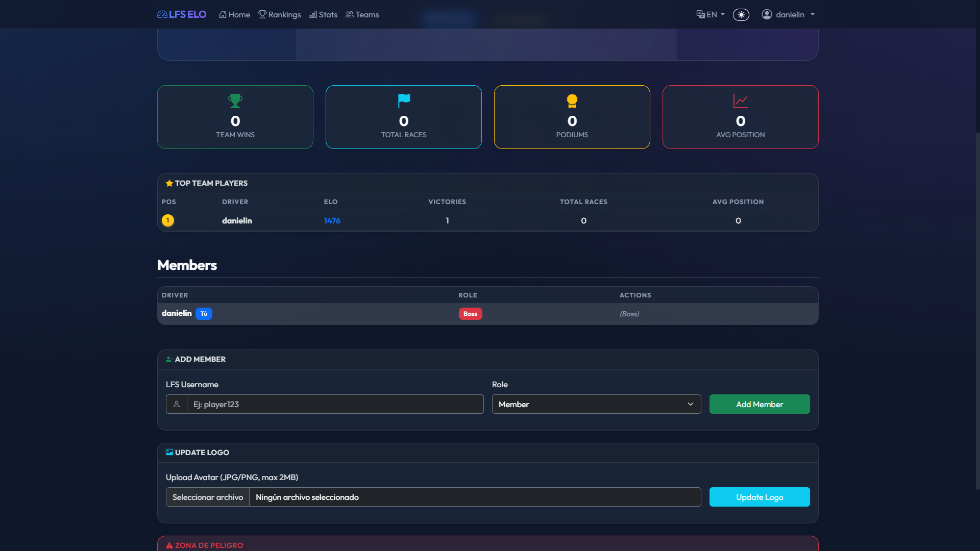Click the Zona de Peligro warning icon

point(169,545)
